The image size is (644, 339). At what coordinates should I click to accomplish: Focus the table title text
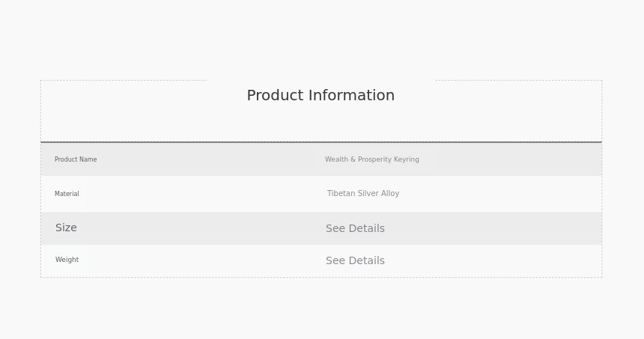[321, 96]
